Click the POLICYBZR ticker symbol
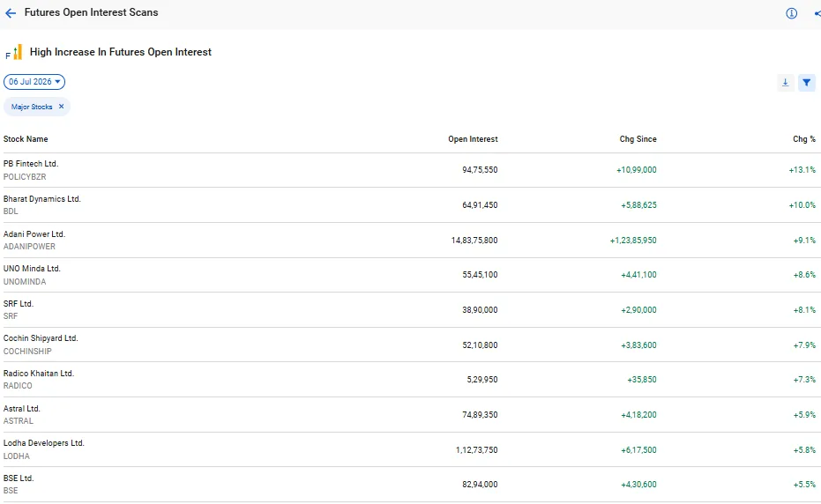The image size is (821, 504). 25,177
